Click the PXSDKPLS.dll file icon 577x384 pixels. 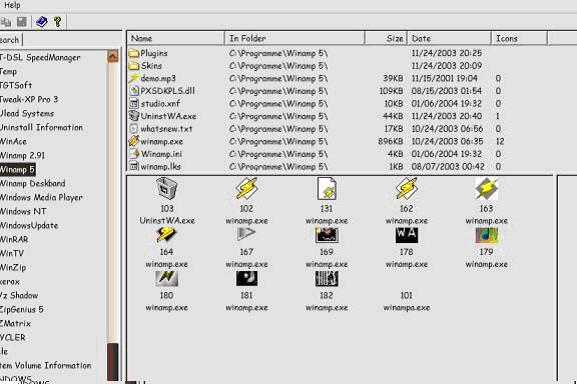click(x=134, y=90)
